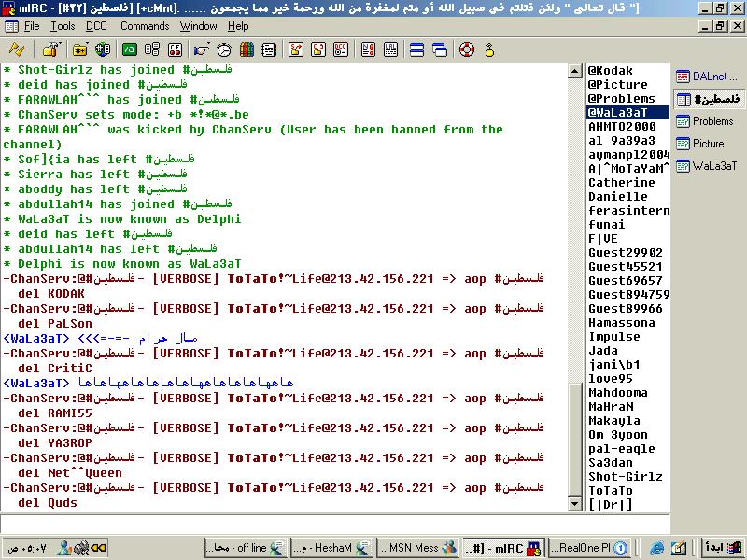Click the About mIRC toolbar icon

(489, 49)
